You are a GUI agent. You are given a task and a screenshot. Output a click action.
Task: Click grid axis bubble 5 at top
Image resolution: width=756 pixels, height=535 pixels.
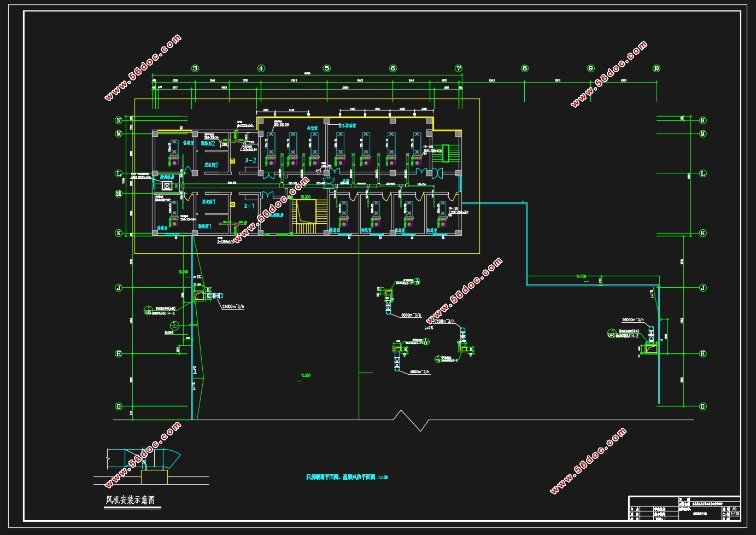point(327,68)
